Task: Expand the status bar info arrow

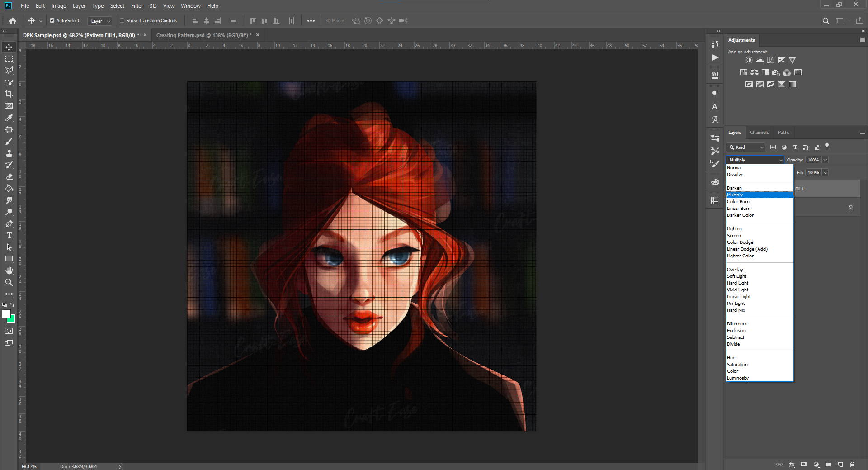Action: point(120,466)
